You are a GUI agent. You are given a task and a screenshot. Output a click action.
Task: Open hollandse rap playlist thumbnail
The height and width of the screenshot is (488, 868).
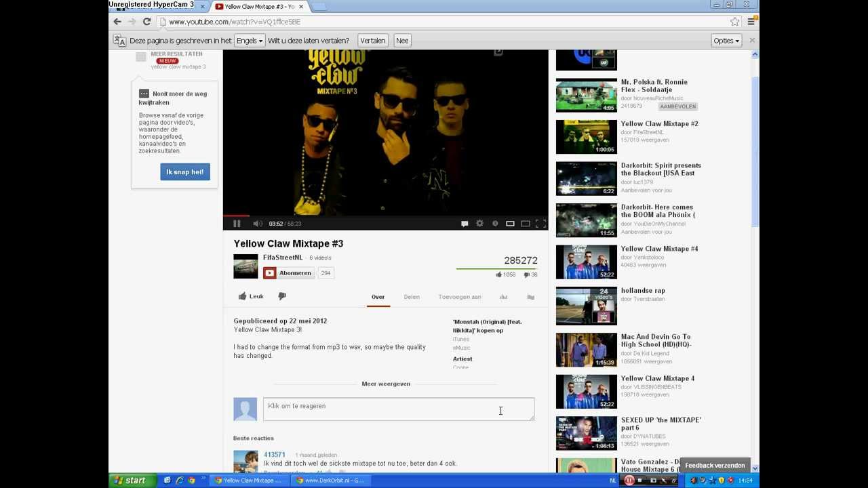pyautogui.click(x=587, y=306)
